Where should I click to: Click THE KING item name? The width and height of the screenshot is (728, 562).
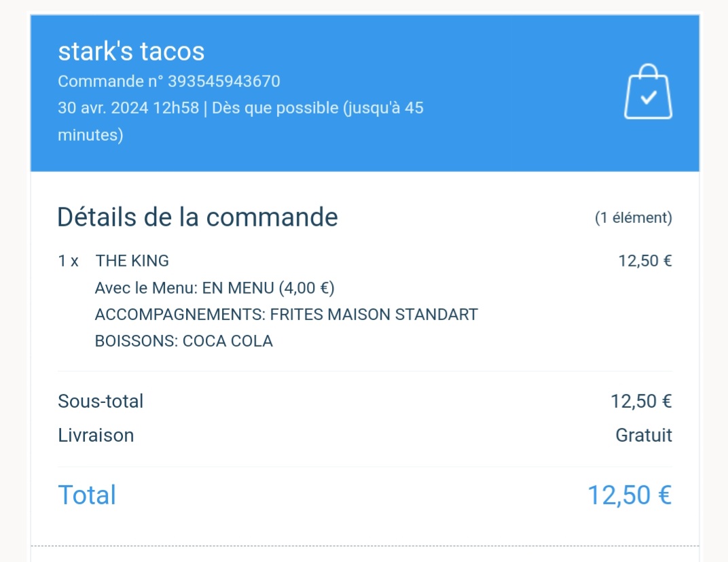132,260
